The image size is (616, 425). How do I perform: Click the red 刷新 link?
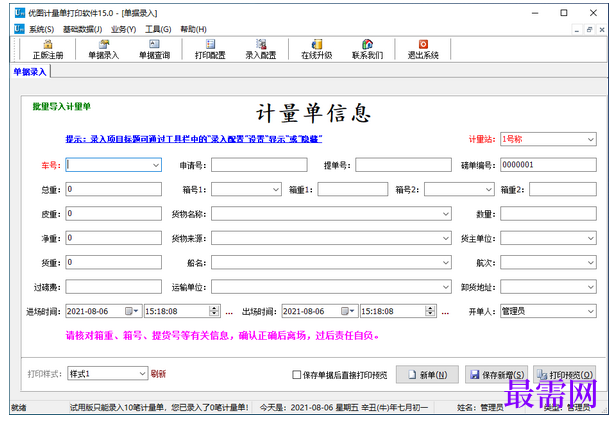pos(158,374)
